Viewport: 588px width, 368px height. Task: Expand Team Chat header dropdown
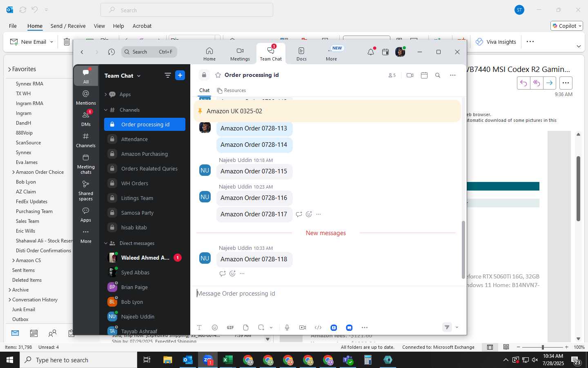139,76
